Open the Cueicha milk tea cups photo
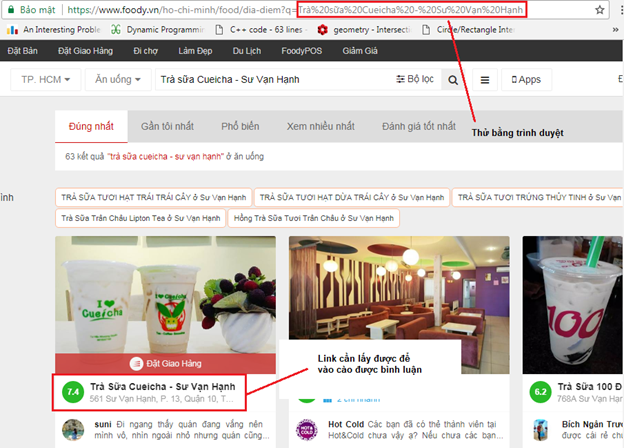 coord(165,294)
